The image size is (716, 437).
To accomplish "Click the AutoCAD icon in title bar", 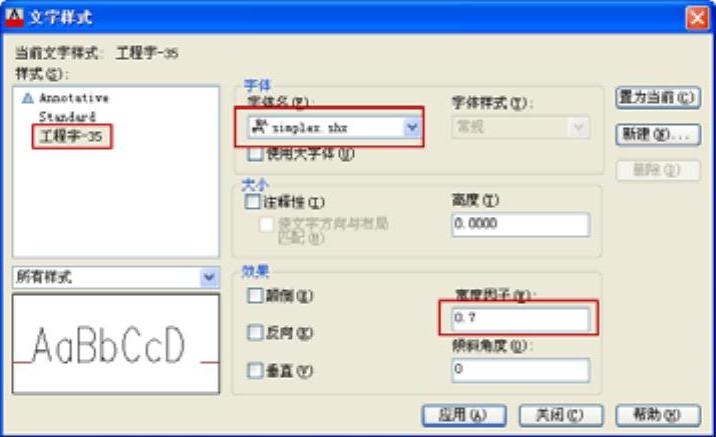I will pyautogui.click(x=14, y=17).
